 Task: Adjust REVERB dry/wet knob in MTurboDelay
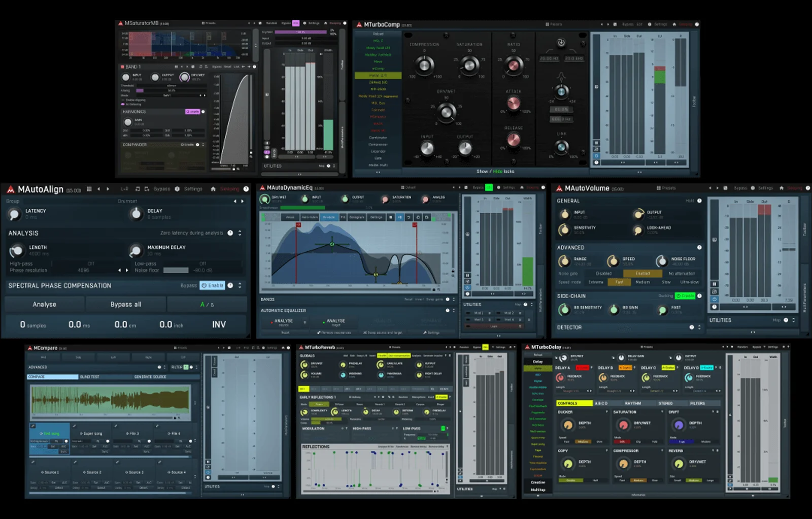[678, 464]
